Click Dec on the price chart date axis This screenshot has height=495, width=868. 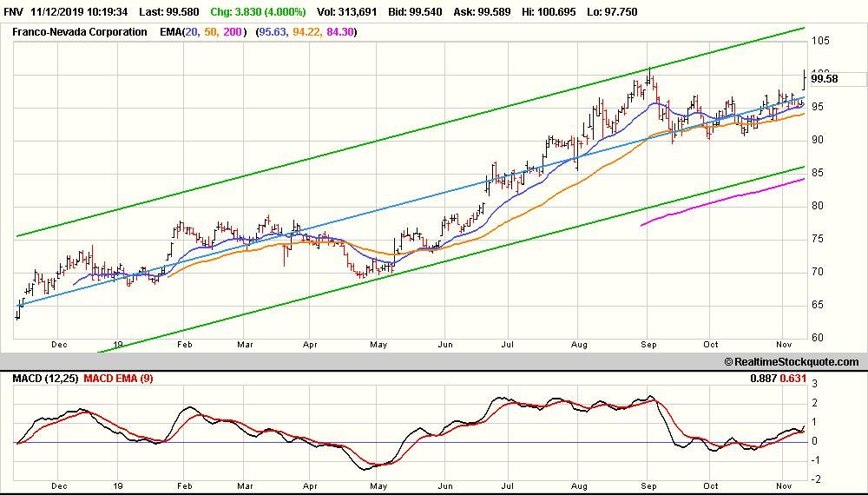59,345
